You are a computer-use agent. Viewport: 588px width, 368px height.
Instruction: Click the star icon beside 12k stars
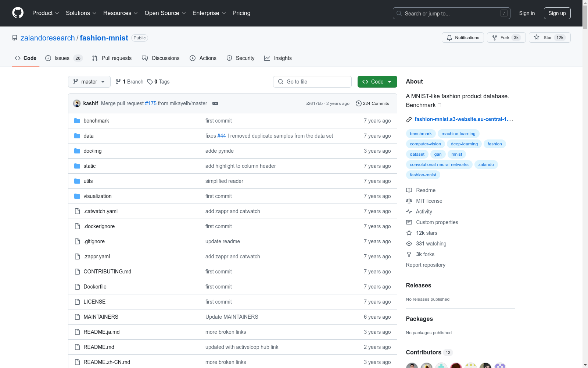click(x=409, y=233)
